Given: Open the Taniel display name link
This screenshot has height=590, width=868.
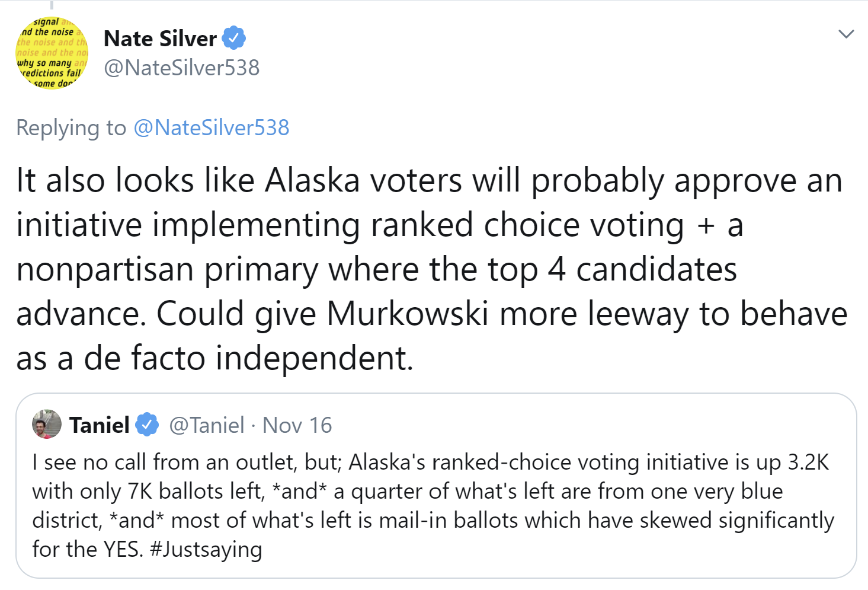Looking at the screenshot, I should pyautogui.click(x=99, y=425).
